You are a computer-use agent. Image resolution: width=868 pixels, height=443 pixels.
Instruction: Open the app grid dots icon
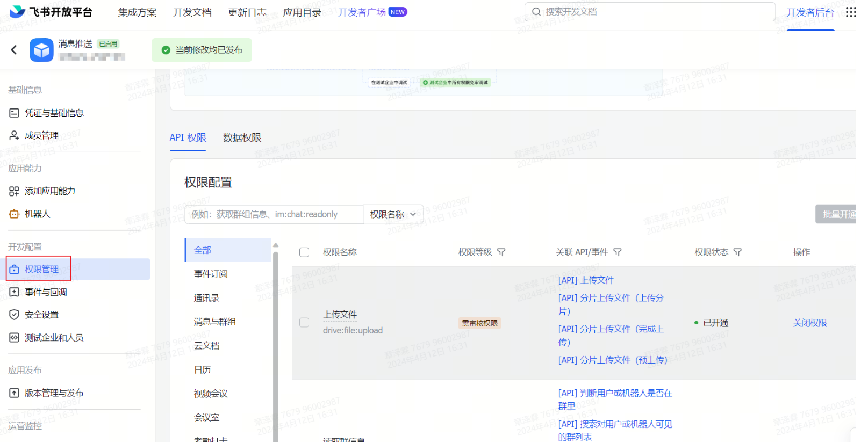coord(851,12)
